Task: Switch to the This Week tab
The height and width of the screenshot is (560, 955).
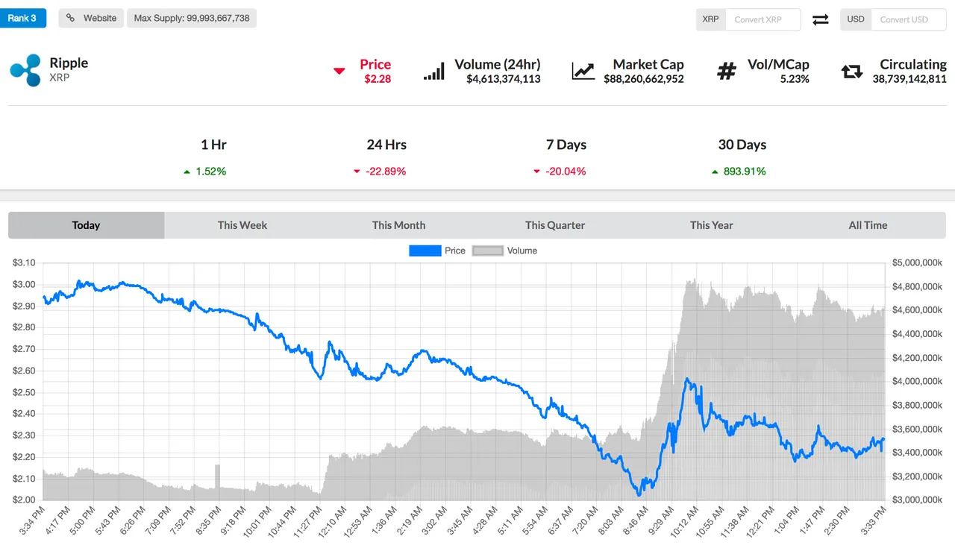Action: (x=242, y=225)
